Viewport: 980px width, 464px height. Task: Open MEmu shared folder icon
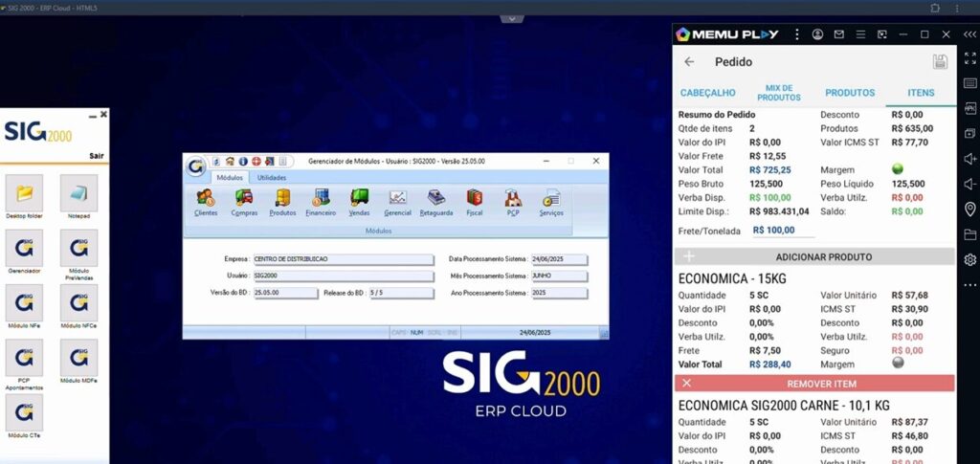[970, 234]
